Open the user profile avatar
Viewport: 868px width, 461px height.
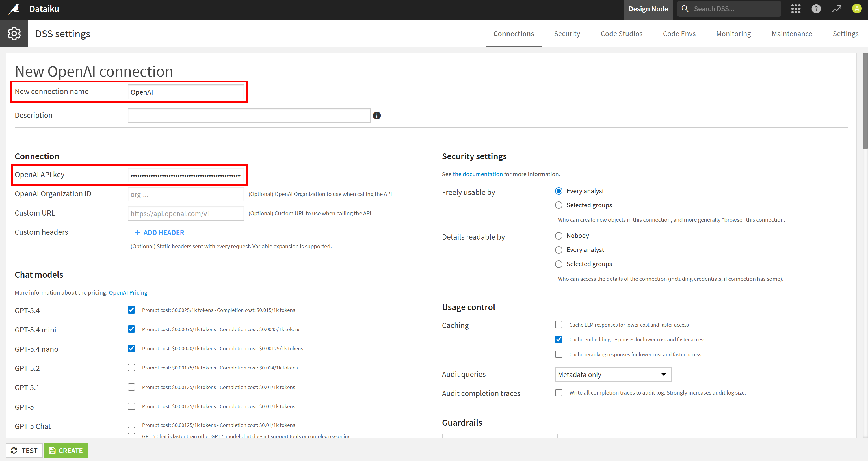[x=856, y=9]
